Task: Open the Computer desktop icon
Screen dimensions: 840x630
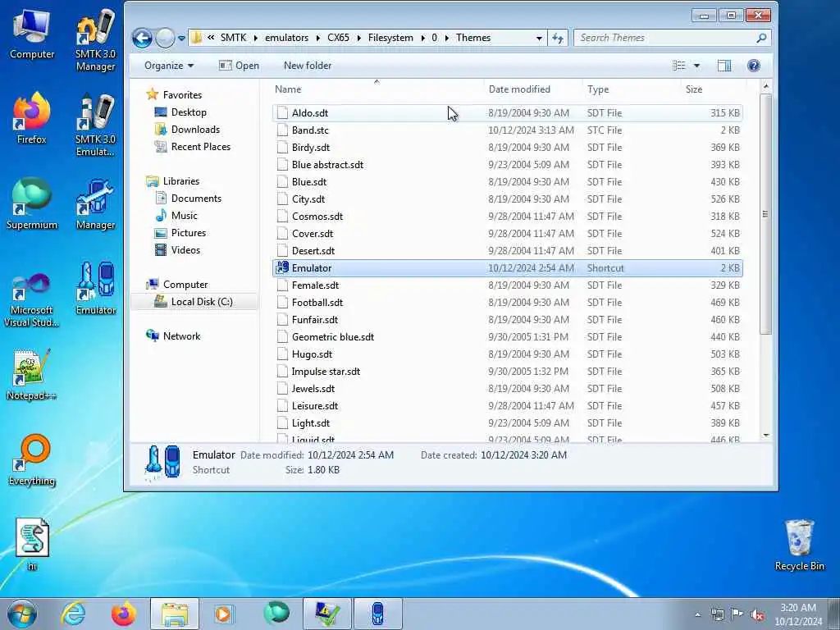Action: tap(32, 33)
